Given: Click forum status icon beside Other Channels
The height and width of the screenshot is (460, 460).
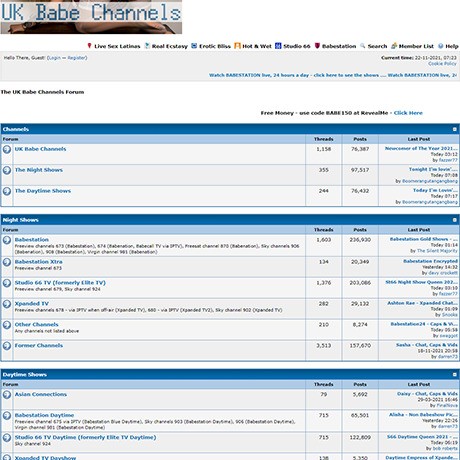Looking at the screenshot, I should tap(7, 325).
